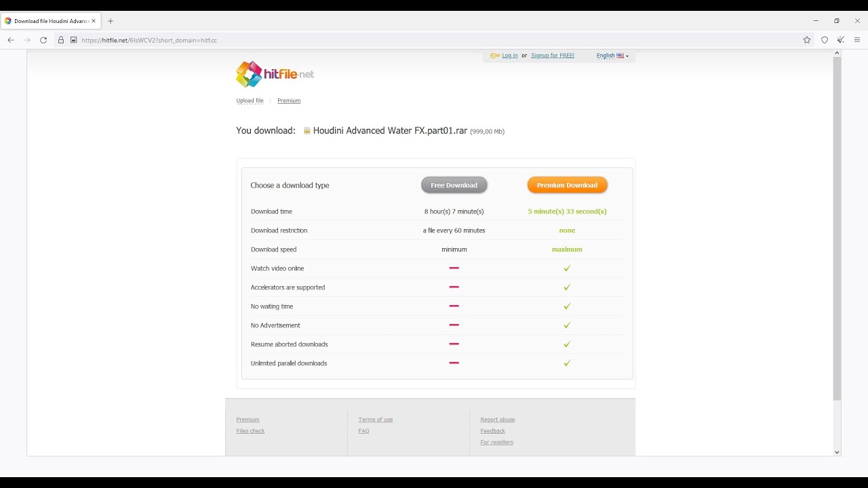This screenshot has width=868, height=488.
Task: Open a new tab with plus
Action: pyautogui.click(x=111, y=21)
